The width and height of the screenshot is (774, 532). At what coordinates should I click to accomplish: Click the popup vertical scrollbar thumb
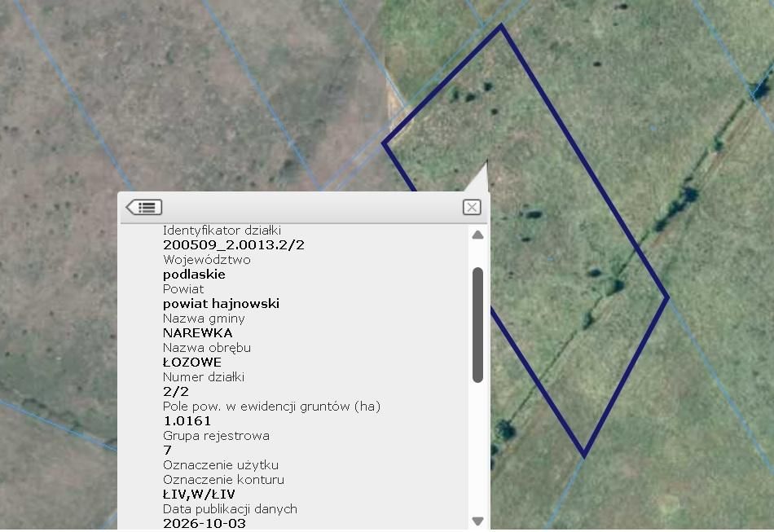click(x=477, y=325)
